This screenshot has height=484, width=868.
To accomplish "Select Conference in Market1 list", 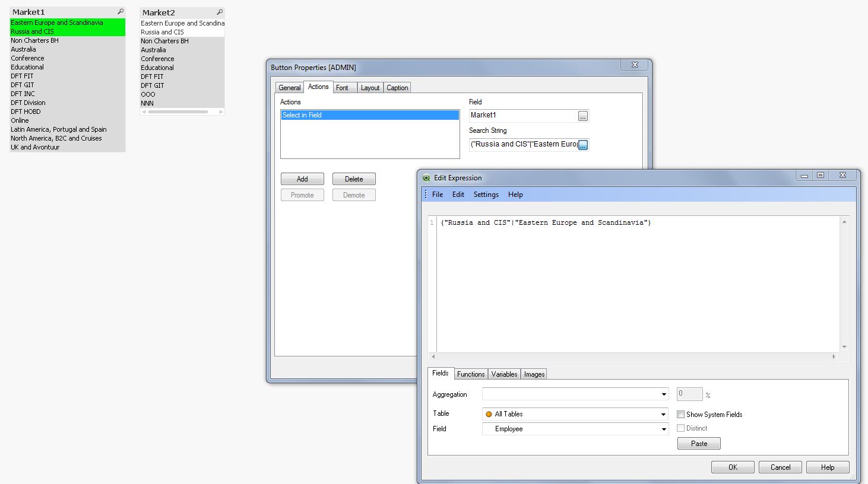I will pos(68,58).
